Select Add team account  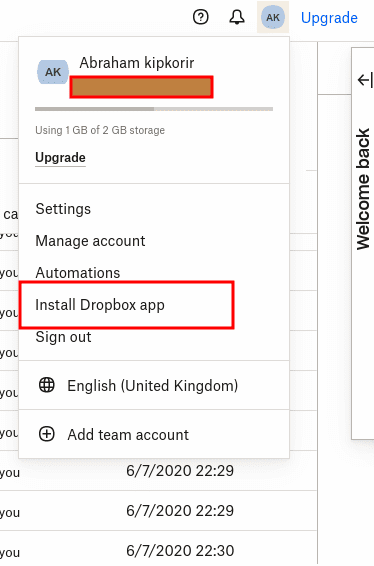(128, 435)
